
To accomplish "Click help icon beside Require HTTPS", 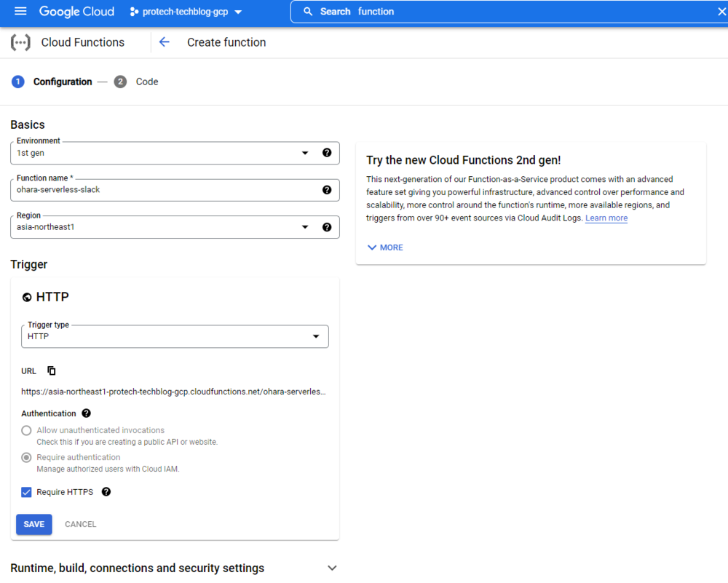I will click(106, 492).
